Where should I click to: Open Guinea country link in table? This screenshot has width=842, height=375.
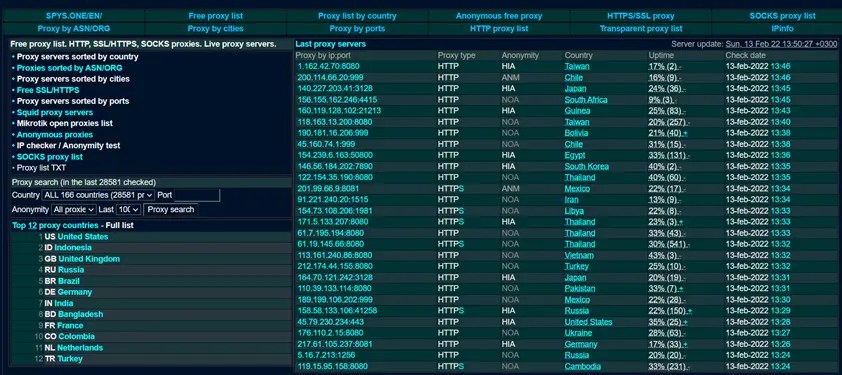(577, 111)
